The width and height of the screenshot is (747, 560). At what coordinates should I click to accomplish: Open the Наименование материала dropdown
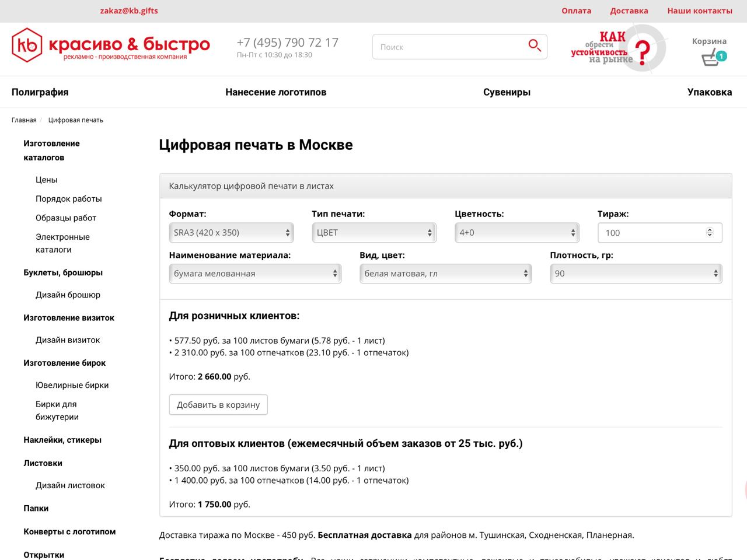tap(255, 274)
